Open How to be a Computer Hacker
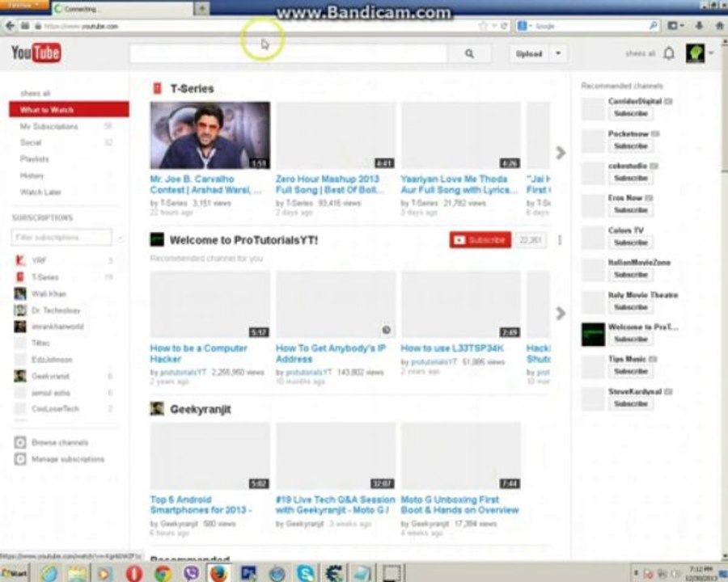The height and width of the screenshot is (582, 728). click(x=199, y=353)
